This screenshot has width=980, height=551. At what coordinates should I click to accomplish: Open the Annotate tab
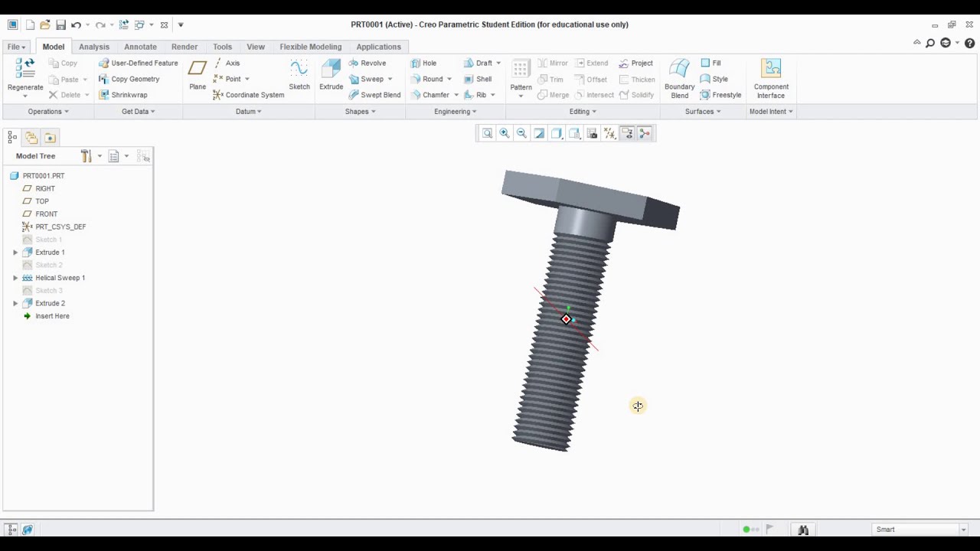[x=140, y=47]
